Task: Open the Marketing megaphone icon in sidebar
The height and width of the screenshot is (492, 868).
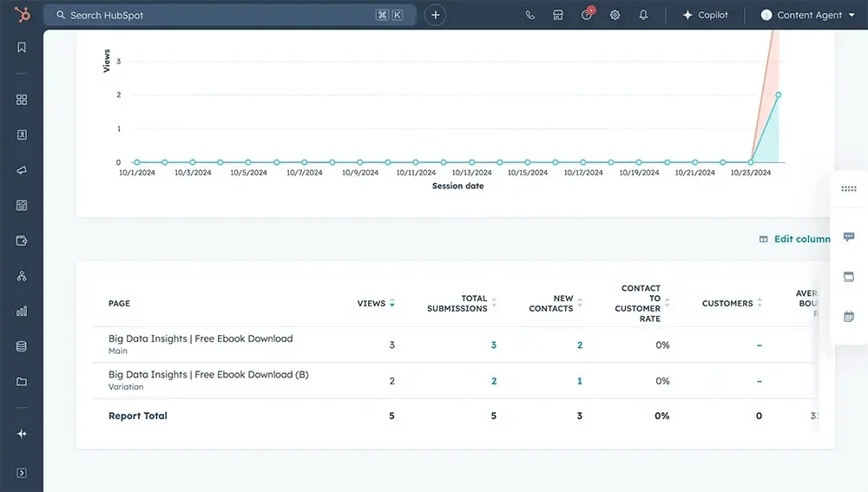Action: click(x=22, y=170)
